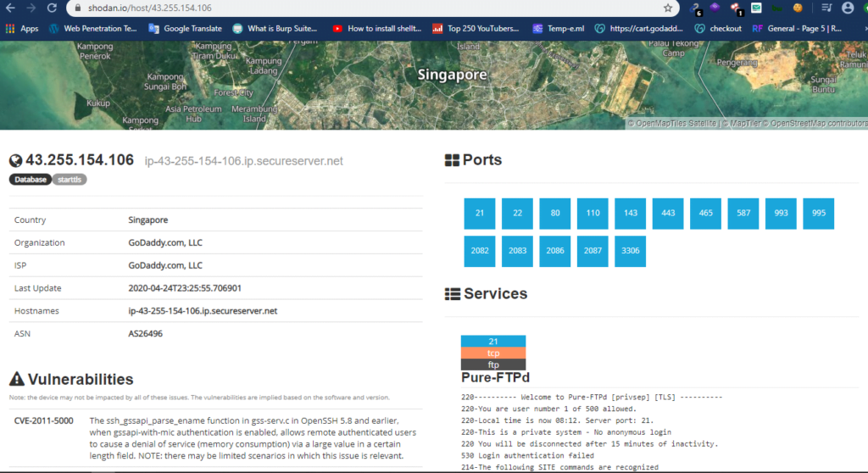Viewport: 868px width, 473px height.
Task: Open the Chrome profile avatar icon
Action: (848, 8)
